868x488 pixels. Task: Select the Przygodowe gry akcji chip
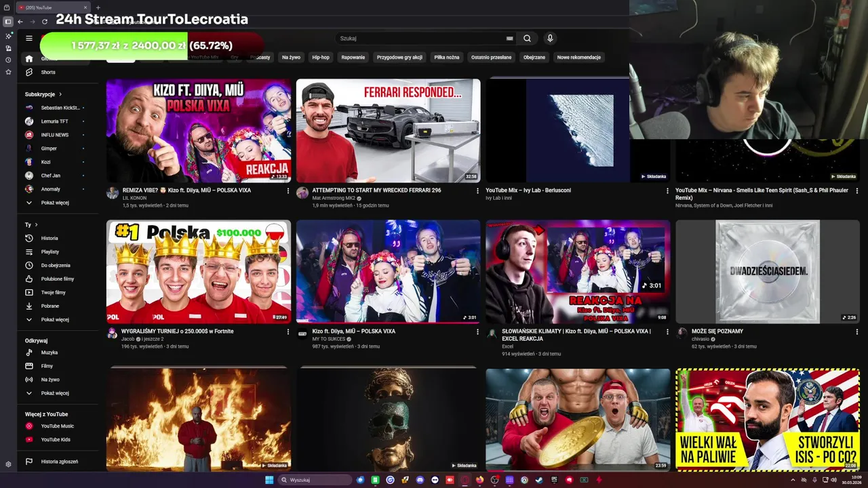tap(399, 58)
